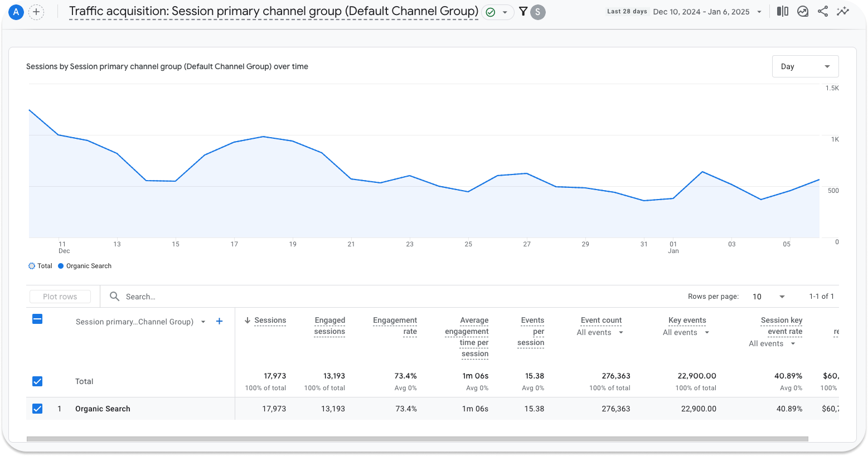Sort by the Engaged sessions column

click(329, 326)
